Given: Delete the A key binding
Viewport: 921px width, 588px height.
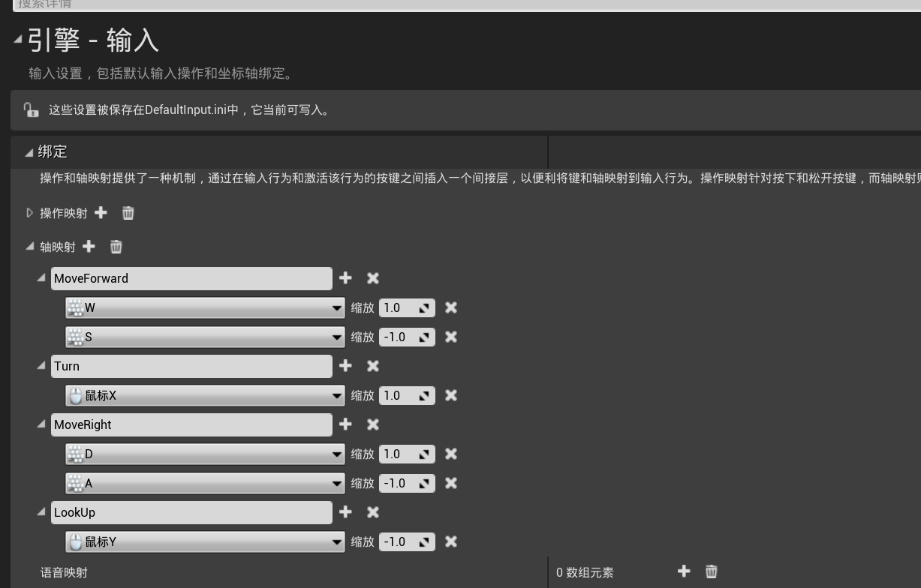Looking at the screenshot, I should [451, 483].
